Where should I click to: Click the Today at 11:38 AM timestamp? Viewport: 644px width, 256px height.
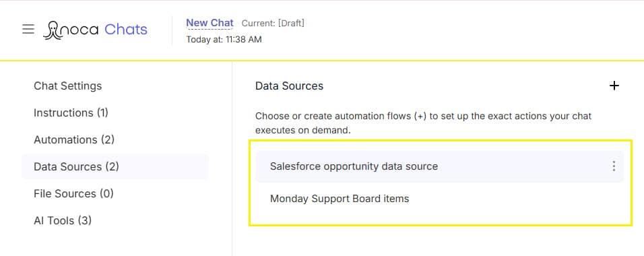[x=224, y=40]
